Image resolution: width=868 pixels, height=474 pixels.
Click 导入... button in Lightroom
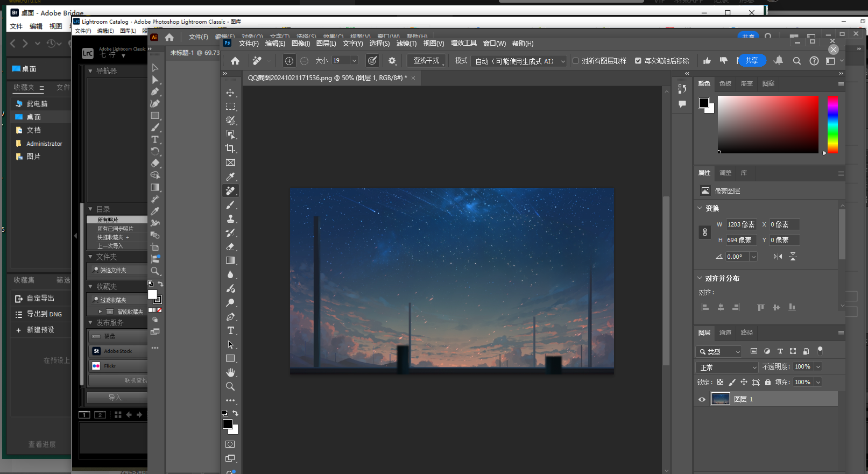click(x=117, y=398)
